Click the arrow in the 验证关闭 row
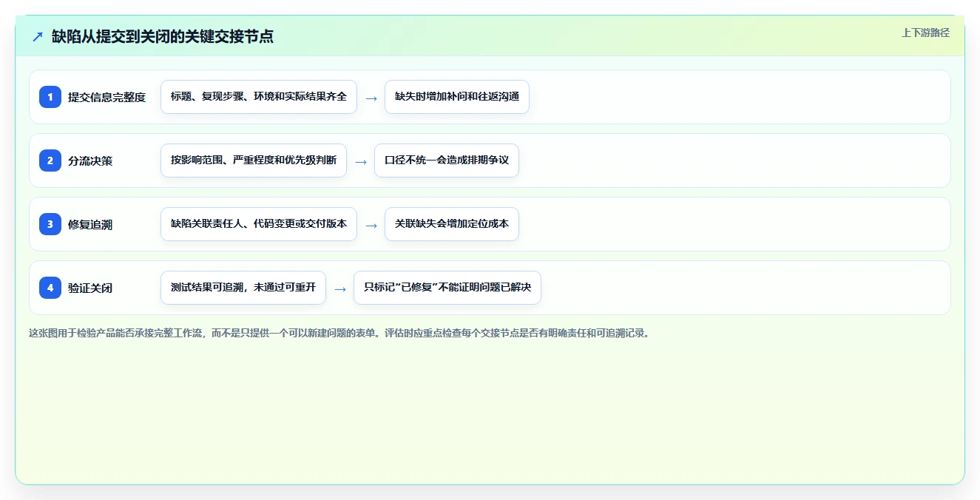This screenshot has height=500, width=980. tap(340, 288)
